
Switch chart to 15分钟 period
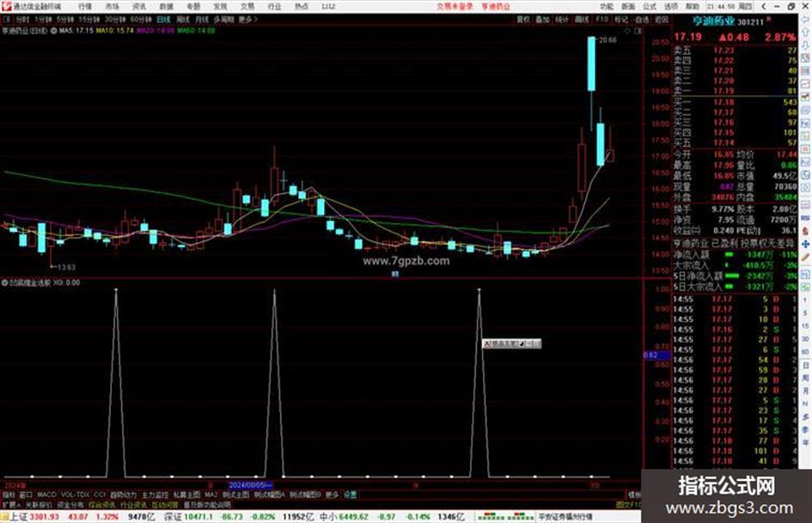[x=89, y=19]
